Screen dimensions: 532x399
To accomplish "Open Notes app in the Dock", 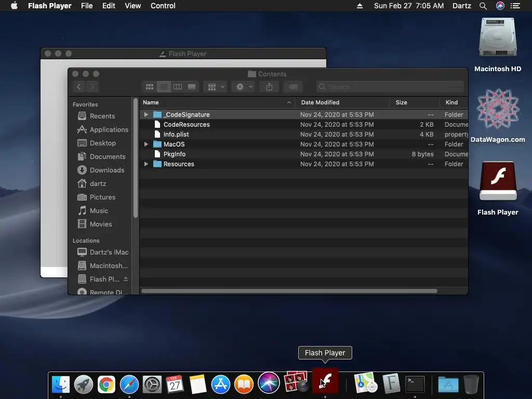I will 198,384.
